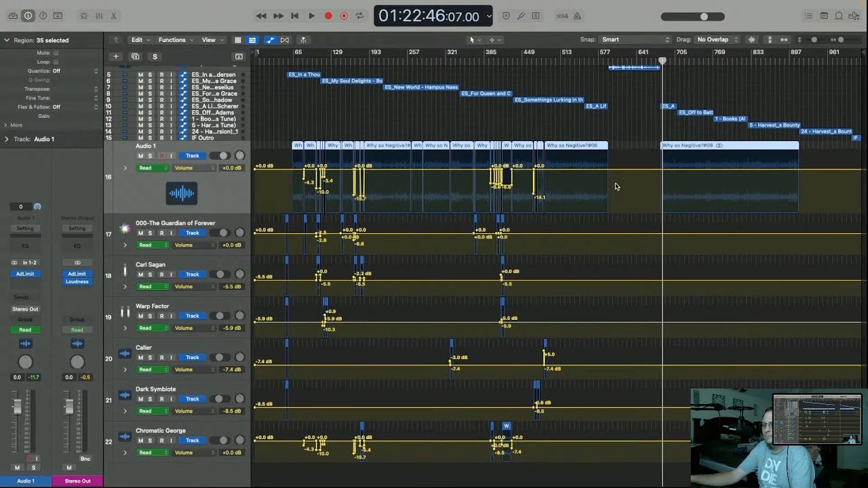Open the Media Browsers icon
868x488 pixels.
(855, 16)
